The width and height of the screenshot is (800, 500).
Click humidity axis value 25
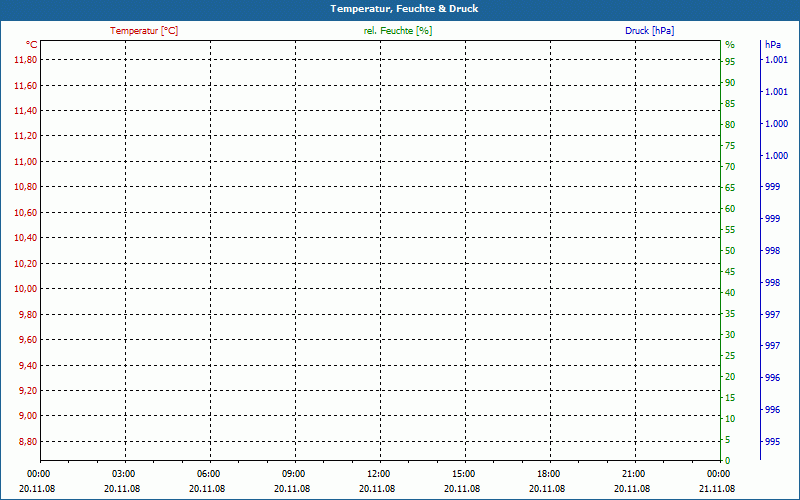pos(730,356)
